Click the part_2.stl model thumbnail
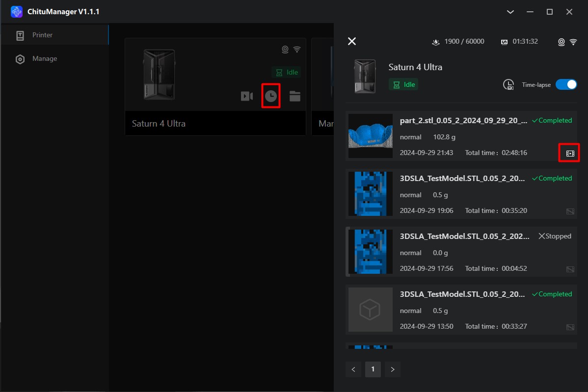The height and width of the screenshot is (392, 588). point(371,136)
